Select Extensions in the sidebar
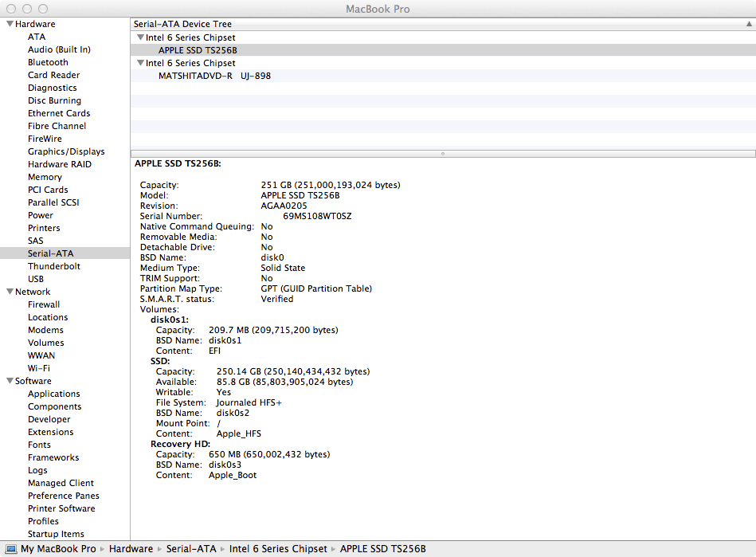 pos(51,432)
